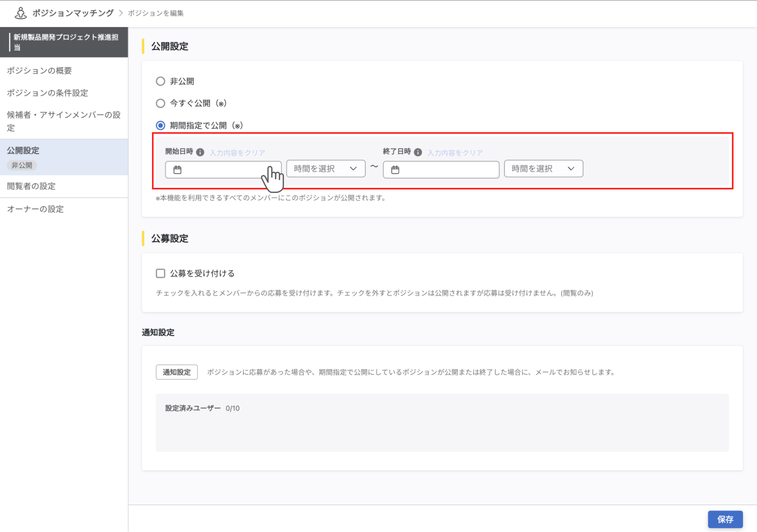Image resolution: width=757 pixels, height=532 pixels.
Task: Select the 今すぐ公開 radio button
Action: [x=161, y=103]
